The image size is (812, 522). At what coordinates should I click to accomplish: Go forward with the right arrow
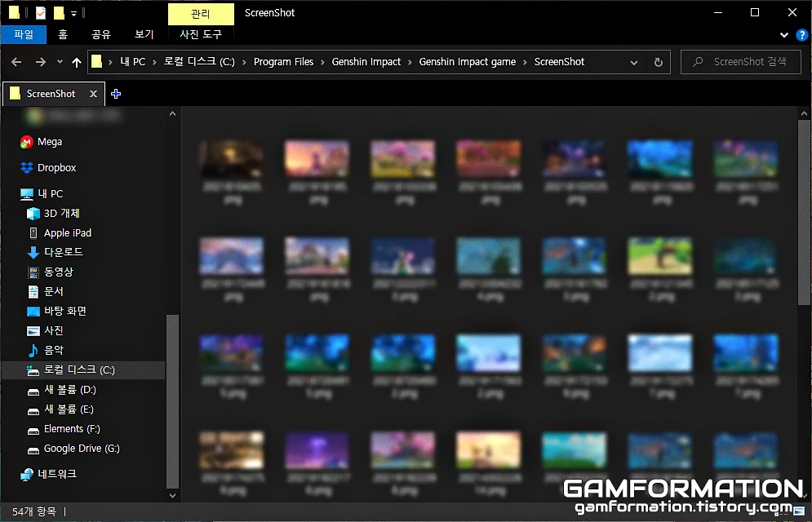(40, 62)
